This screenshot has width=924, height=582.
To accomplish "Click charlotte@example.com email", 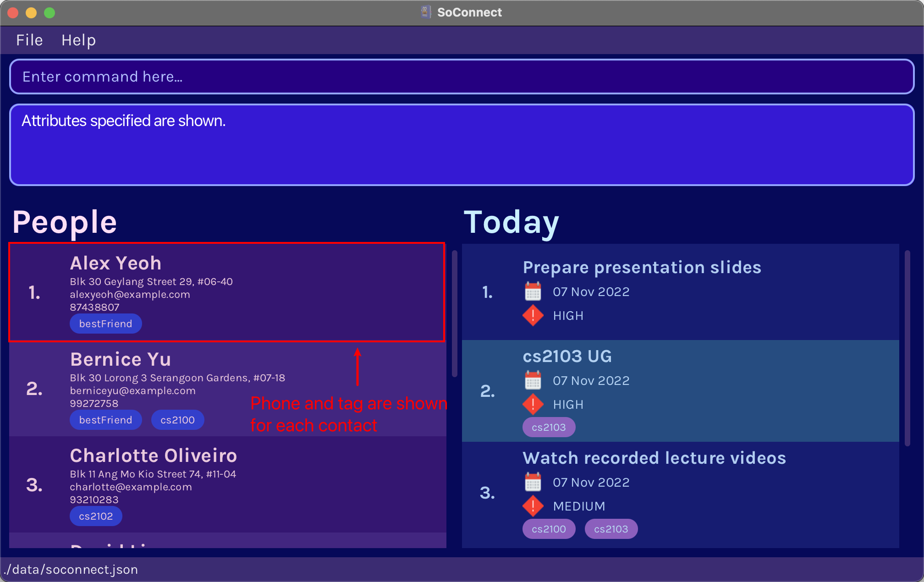I will (x=131, y=487).
